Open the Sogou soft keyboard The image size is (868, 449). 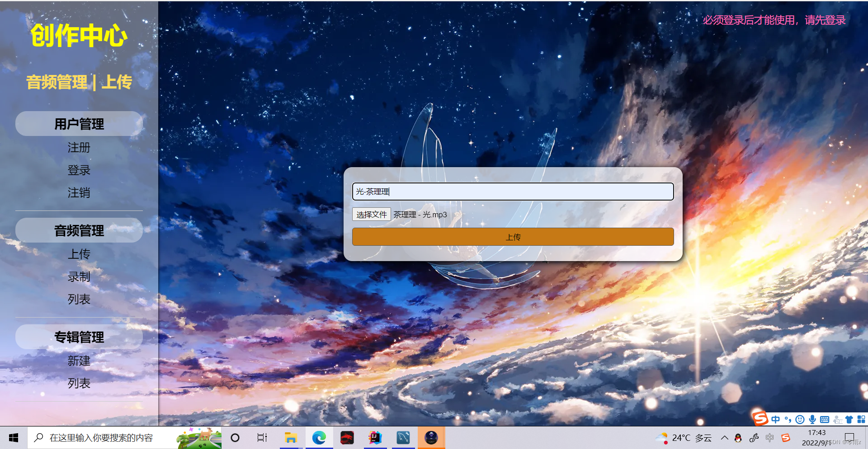(x=825, y=419)
